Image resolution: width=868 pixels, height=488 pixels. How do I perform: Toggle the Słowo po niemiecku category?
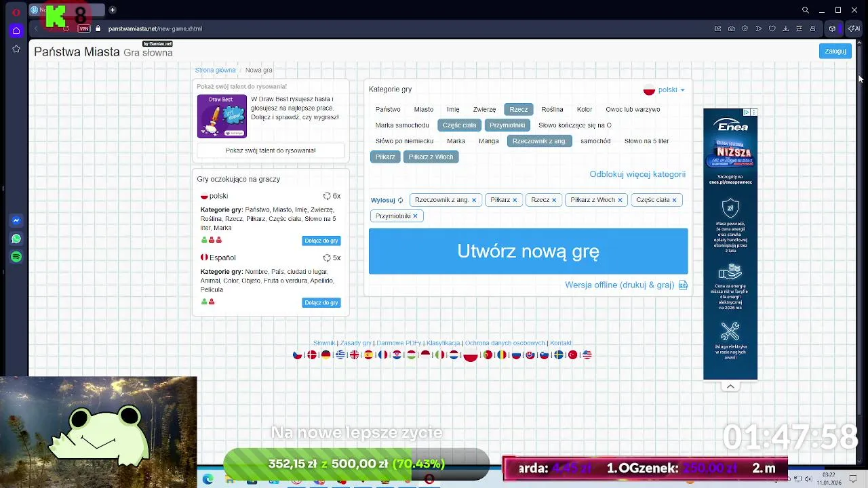coord(404,141)
